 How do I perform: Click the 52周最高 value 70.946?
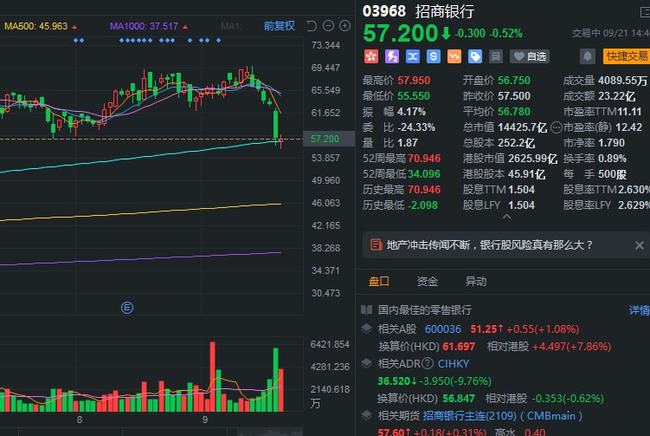pos(424,159)
